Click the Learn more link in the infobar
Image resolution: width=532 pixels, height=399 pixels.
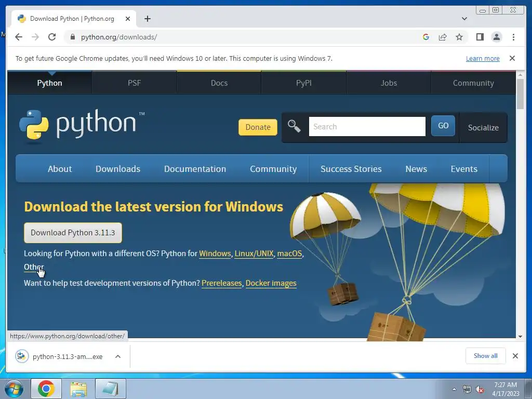(483, 58)
